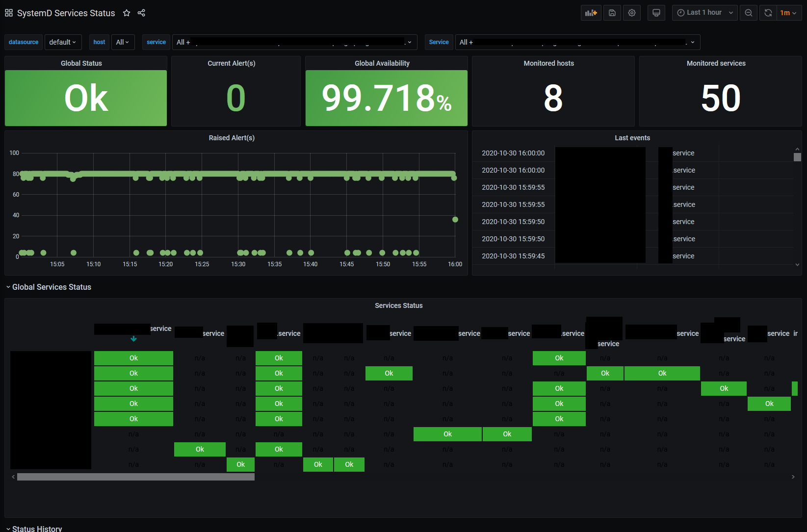Open the dashboard grid icon beside the title
Viewport: 807px width, 532px height.
(x=9, y=13)
